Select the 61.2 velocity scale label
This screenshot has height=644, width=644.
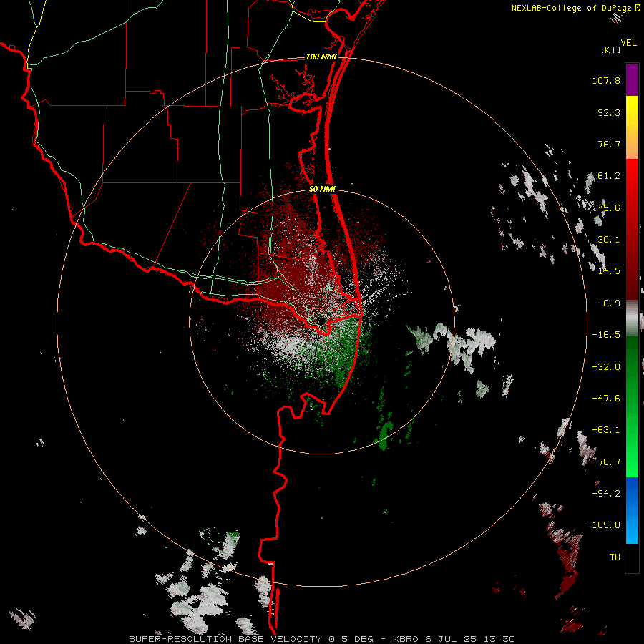(609, 176)
